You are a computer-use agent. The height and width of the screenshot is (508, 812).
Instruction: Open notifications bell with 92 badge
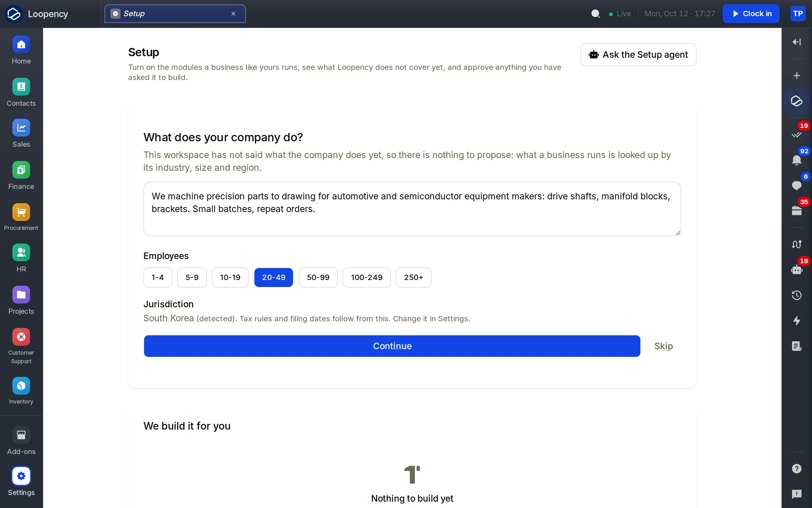pos(796,160)
